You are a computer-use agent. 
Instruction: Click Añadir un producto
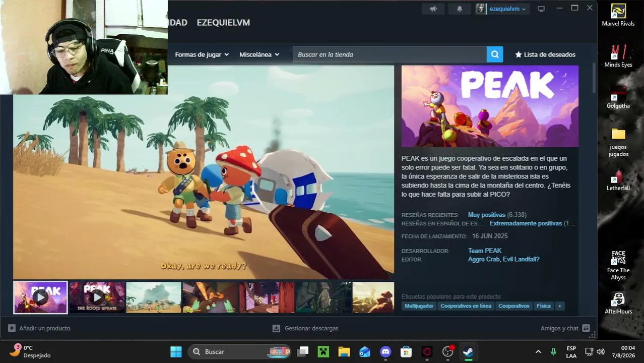coord(39,328)
